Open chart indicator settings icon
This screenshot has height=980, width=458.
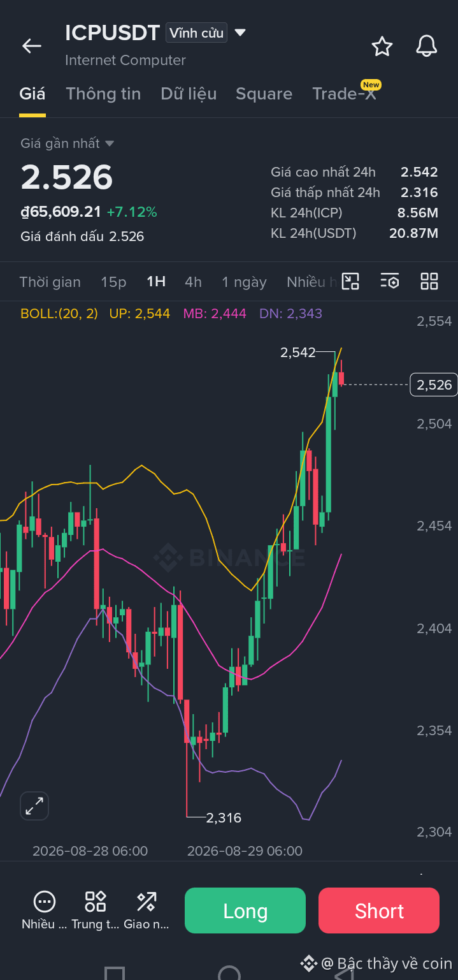point(389,281)
